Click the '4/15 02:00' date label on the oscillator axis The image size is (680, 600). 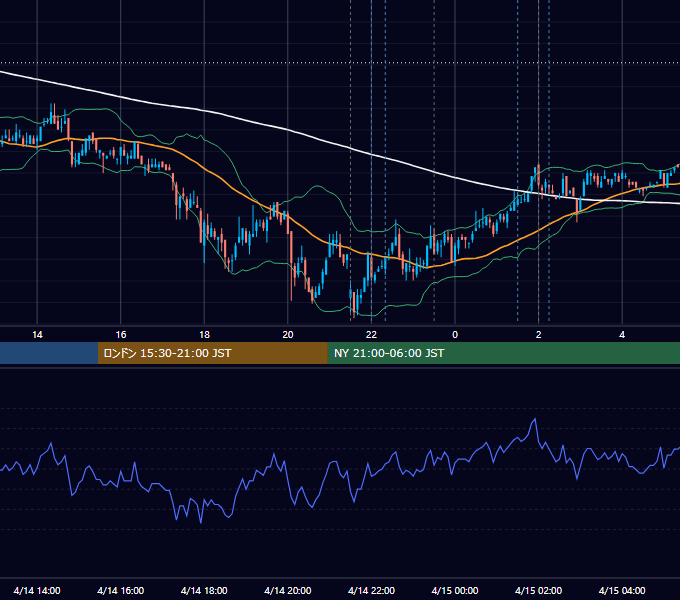tap(539, 590)
